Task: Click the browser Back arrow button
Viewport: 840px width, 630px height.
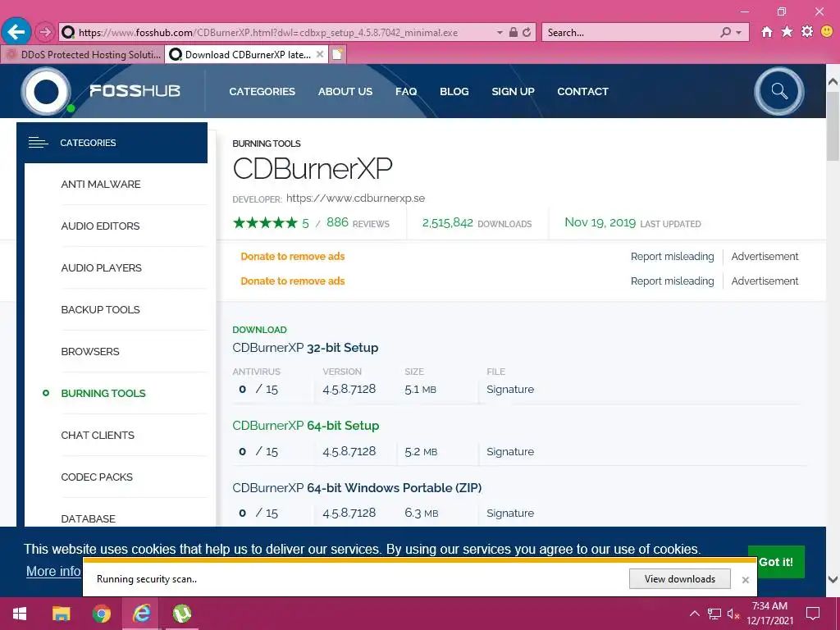Action: tap(16, 32)
